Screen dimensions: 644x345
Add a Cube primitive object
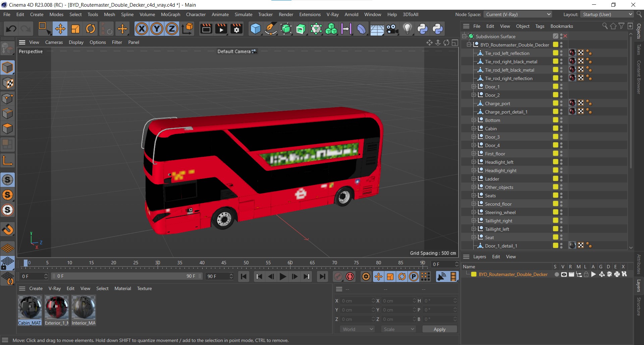click(x=256, y=29)
